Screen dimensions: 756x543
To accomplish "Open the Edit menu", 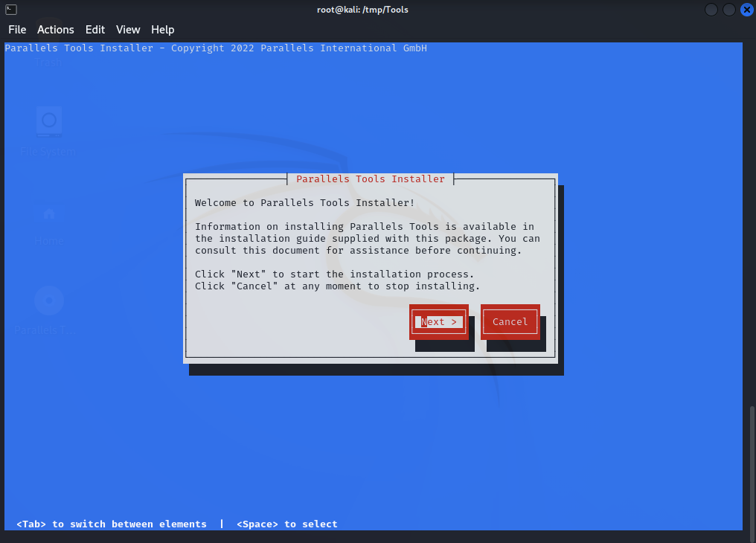I will coord(95,30).
